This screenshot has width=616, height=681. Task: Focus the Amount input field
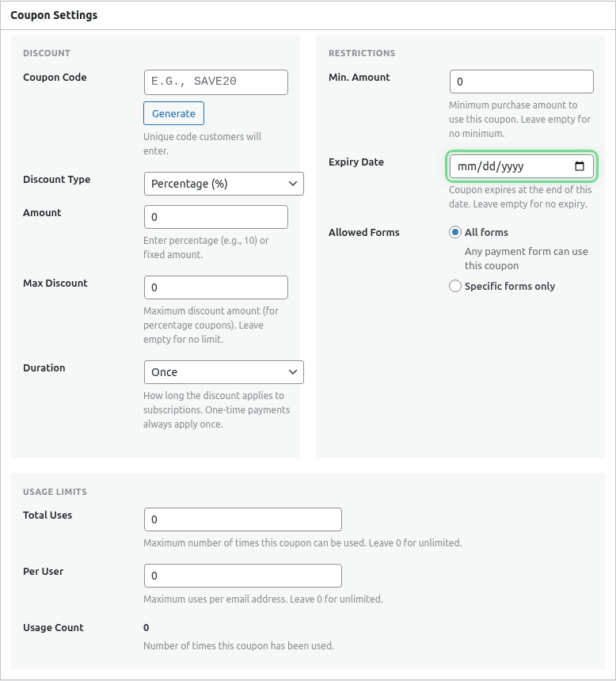(x=215, y=216)
